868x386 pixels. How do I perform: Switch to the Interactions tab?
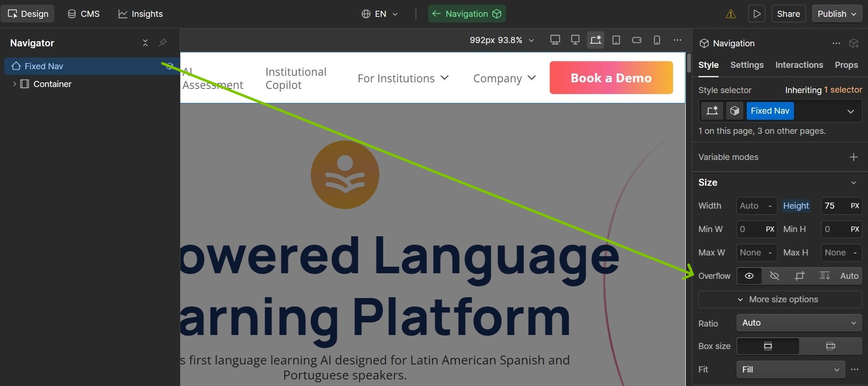point(799,65)
